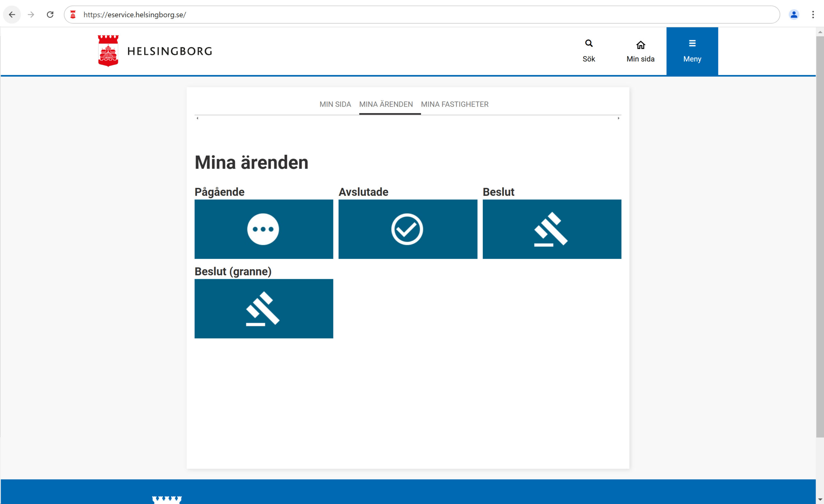
Task: Click the URL address bar field
Action: pos(401,15)
